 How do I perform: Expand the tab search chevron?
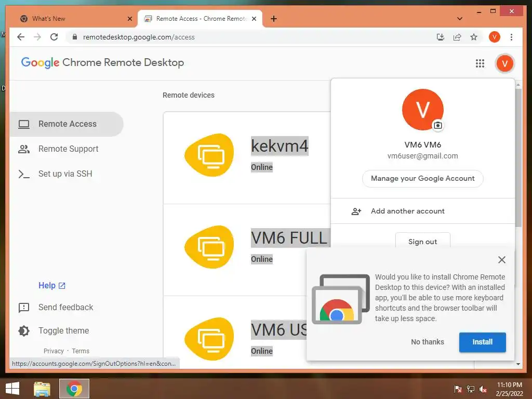[x=460, y=19]
